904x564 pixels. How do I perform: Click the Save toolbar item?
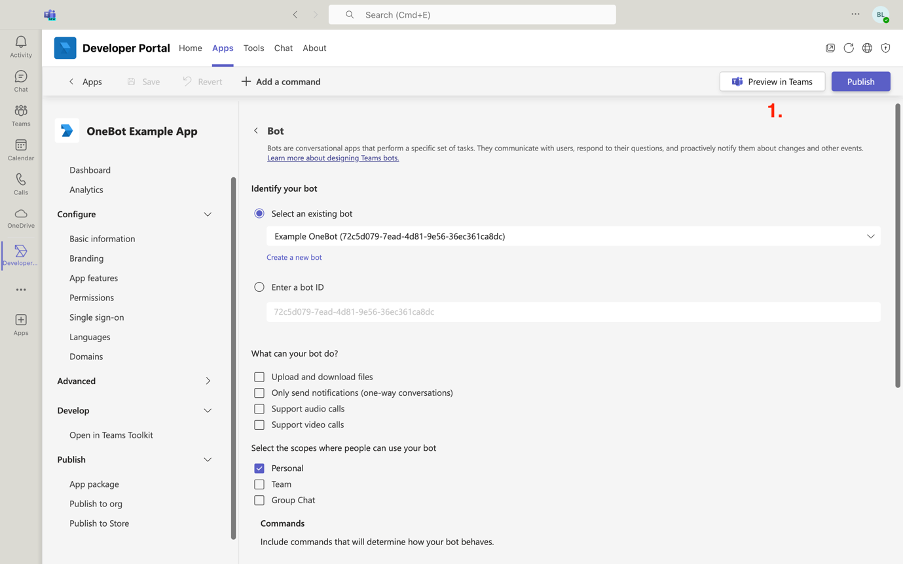click(x=144, y=82)
